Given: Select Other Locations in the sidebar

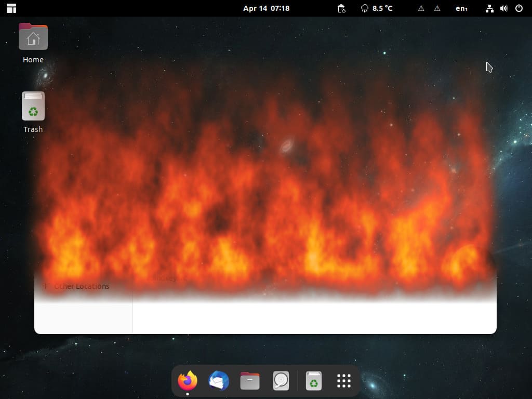Looking at the screenshot, I should click(x=82, y=286).
